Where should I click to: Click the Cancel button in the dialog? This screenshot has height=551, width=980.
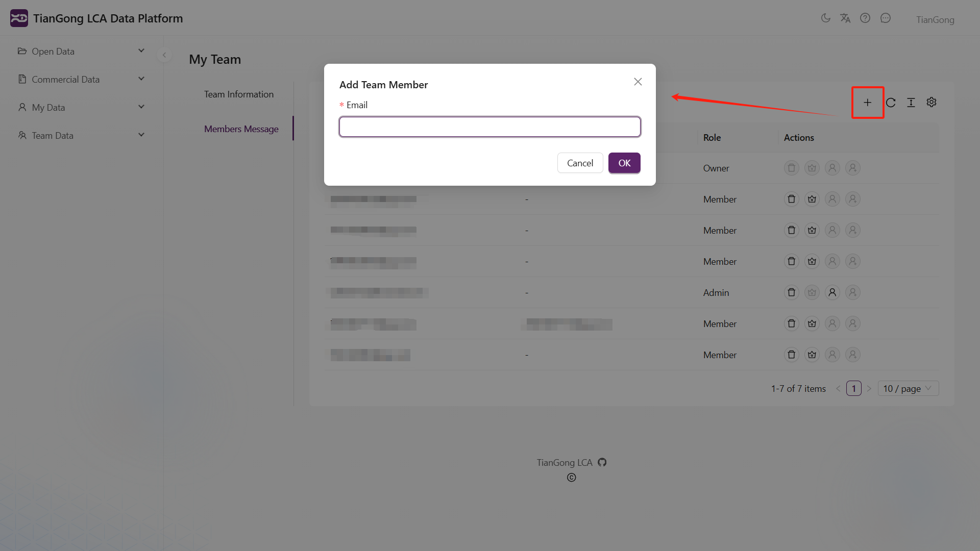(x=580, y=163)
